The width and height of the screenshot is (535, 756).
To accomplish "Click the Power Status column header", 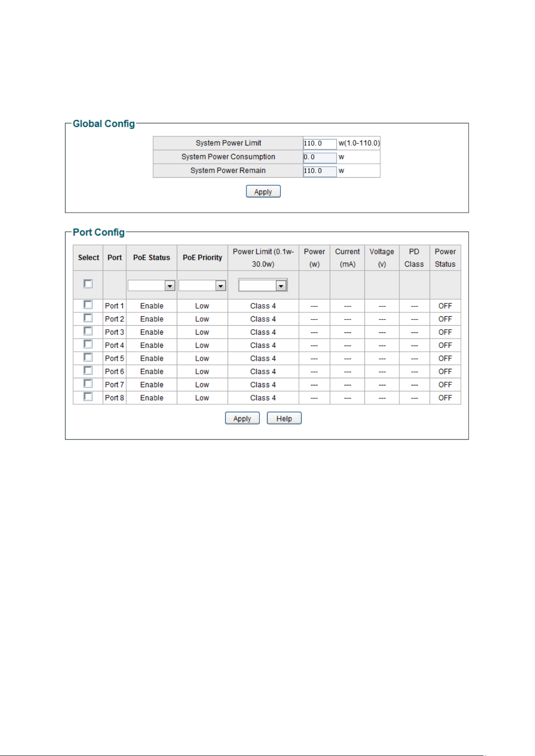I will coord(445,258).
